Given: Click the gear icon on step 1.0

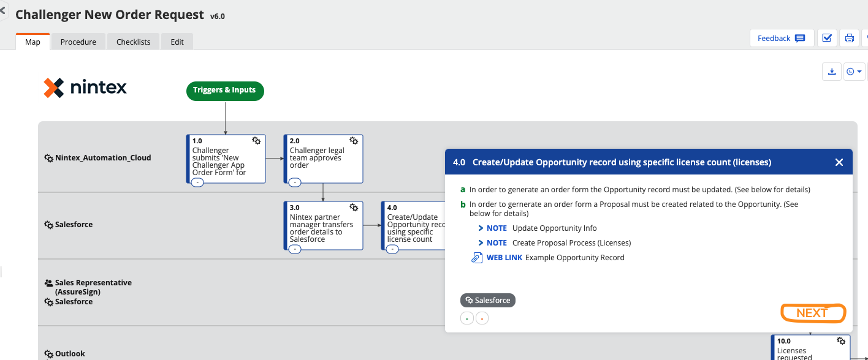Looking at the screenshot, I should (257, 141).
